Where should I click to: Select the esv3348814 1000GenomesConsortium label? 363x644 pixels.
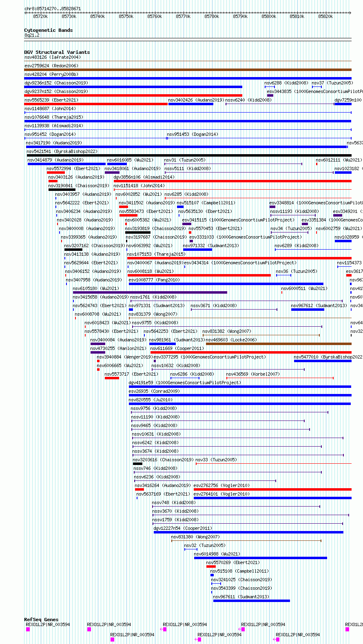click(316, 203)
